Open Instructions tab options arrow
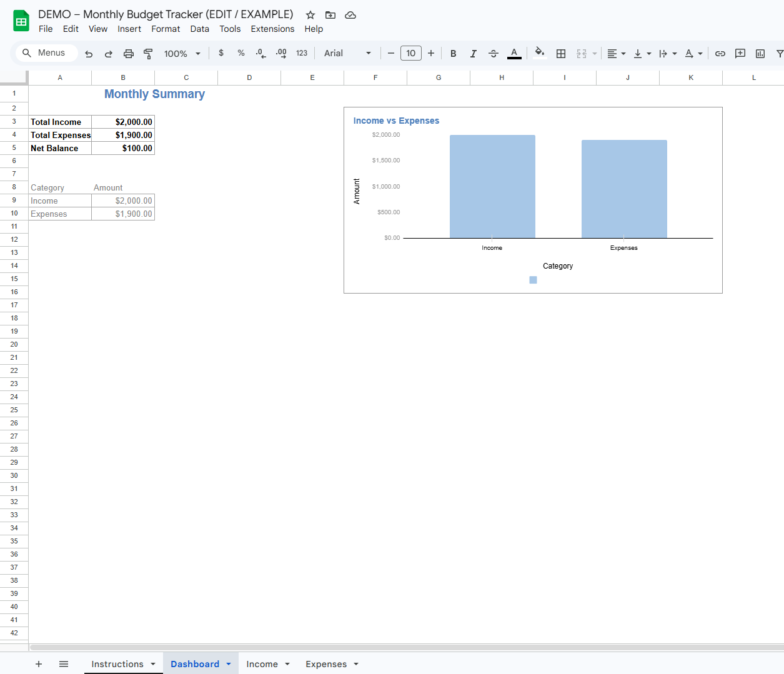Viewport: 784px width, 674px height. tap(153, 664)
